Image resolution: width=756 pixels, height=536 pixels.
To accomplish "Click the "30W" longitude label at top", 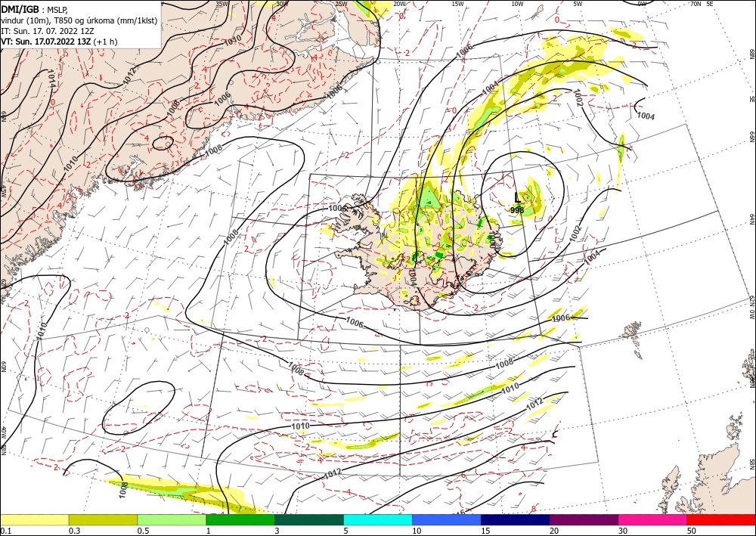I will [x=282, y=4].
